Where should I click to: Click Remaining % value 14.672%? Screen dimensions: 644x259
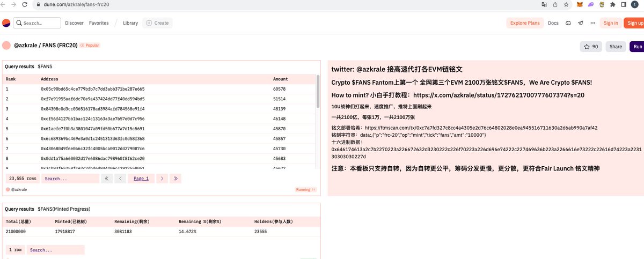(x=187, y=231)
